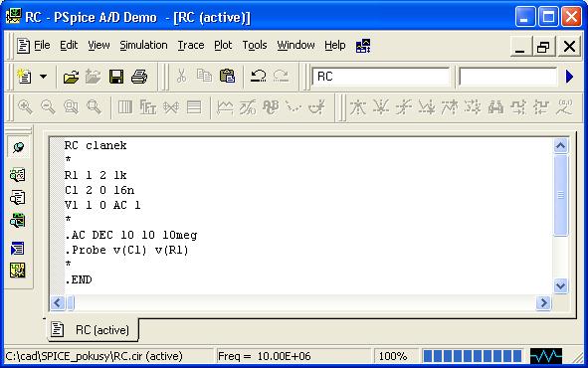
Task: Click the Append file icon
Action: [93, 77]
